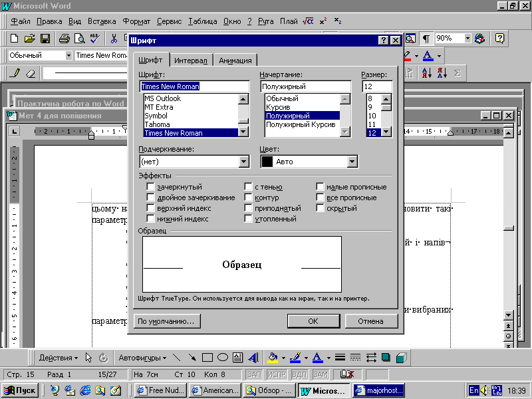Click the Размер size input field
The height and width of the screenshot is (399, 532).
click(377, 86)
